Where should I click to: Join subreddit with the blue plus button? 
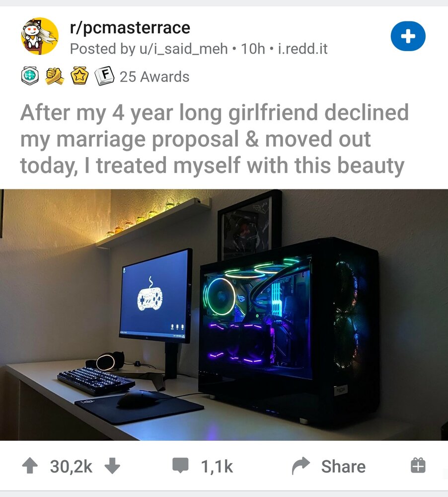point(408,36)
